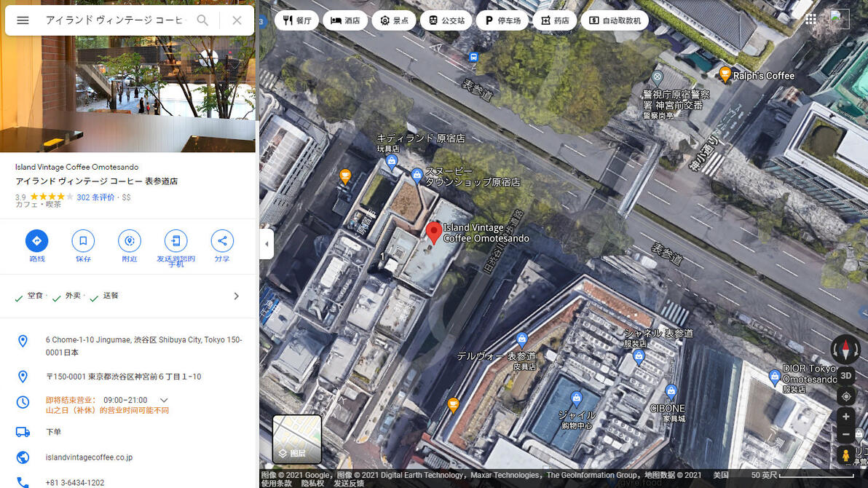Search nearby with the 附近 button
Viewport: 868px width, 488px height.
130,246
